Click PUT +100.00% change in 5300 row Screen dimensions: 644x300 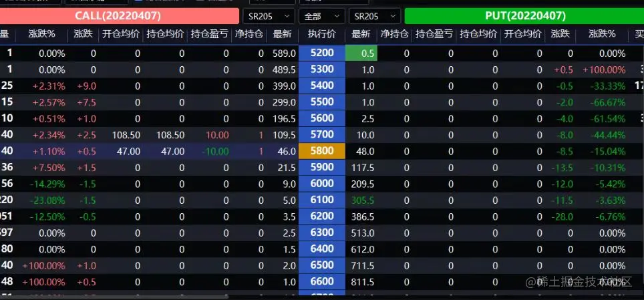[x=604, y=70]
